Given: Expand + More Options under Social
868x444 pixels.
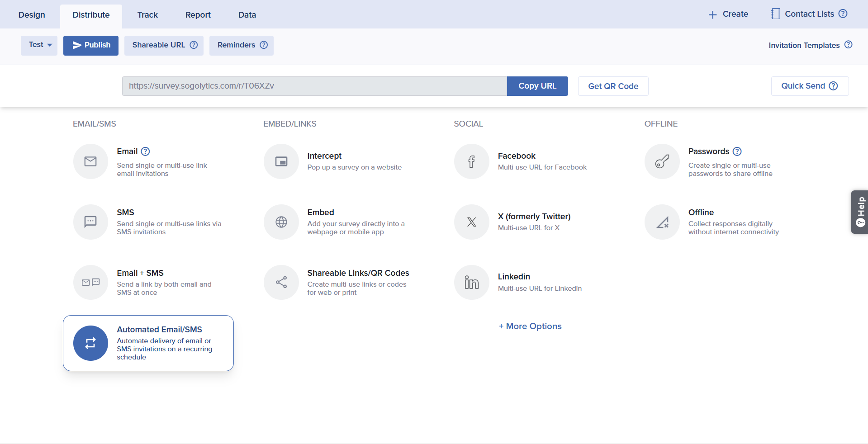Looking at the screenshot, I should (x=530, y=326).
